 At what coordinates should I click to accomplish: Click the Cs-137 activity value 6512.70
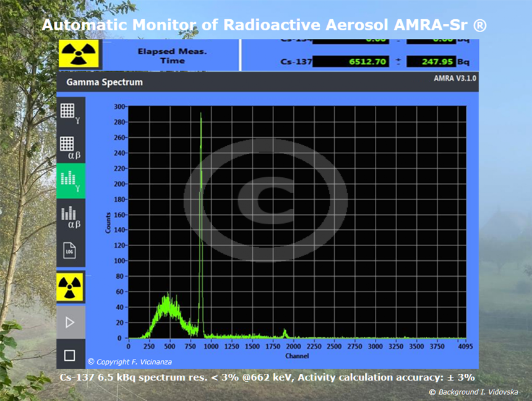tap(351, 62)
